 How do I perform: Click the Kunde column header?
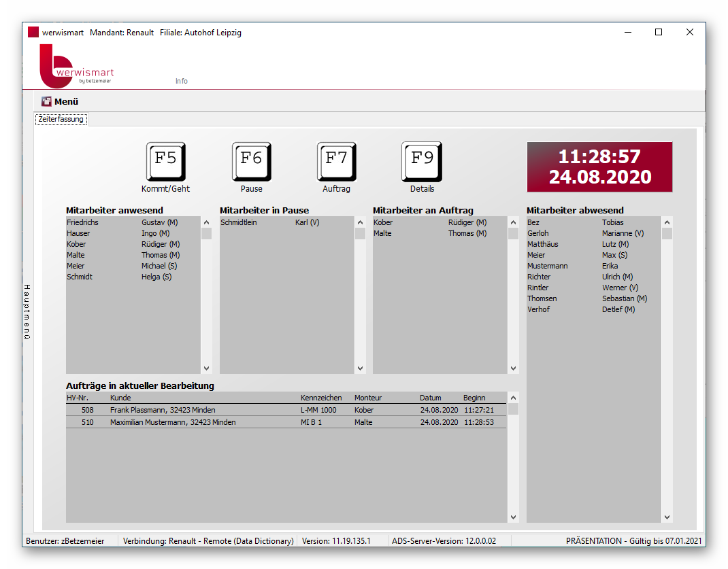(120, 398)
